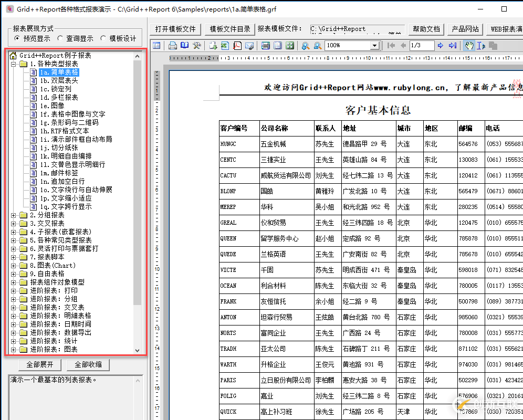523x420 pixels.
Task: Open the export settings wrench icon
Action: [x=197, y=45]
